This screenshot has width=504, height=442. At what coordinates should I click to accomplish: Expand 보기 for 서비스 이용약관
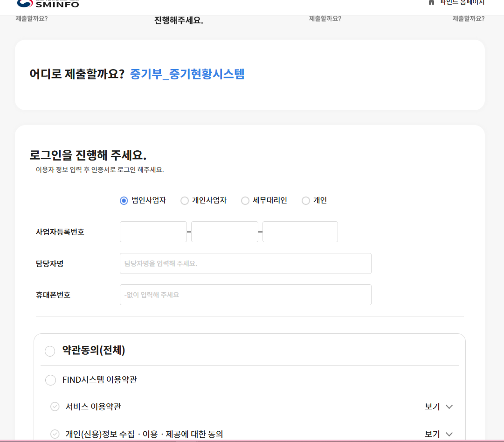click(x=439, y=407)
